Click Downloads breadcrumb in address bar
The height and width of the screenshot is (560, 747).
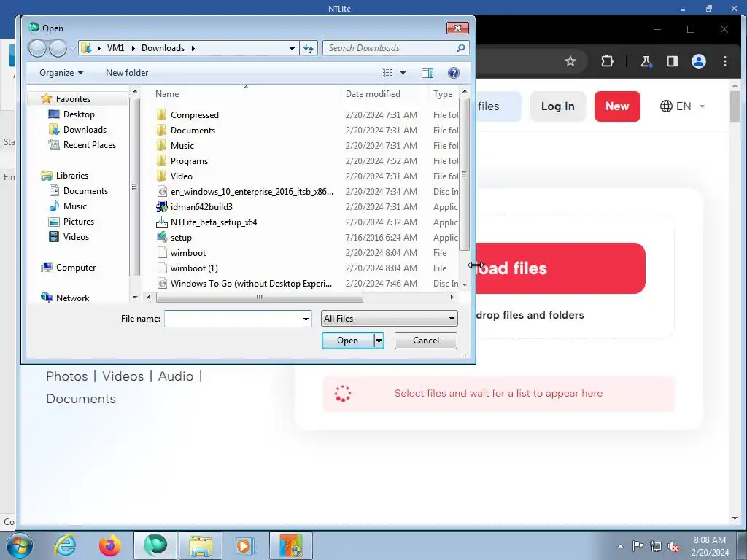(x=163, y=48)
